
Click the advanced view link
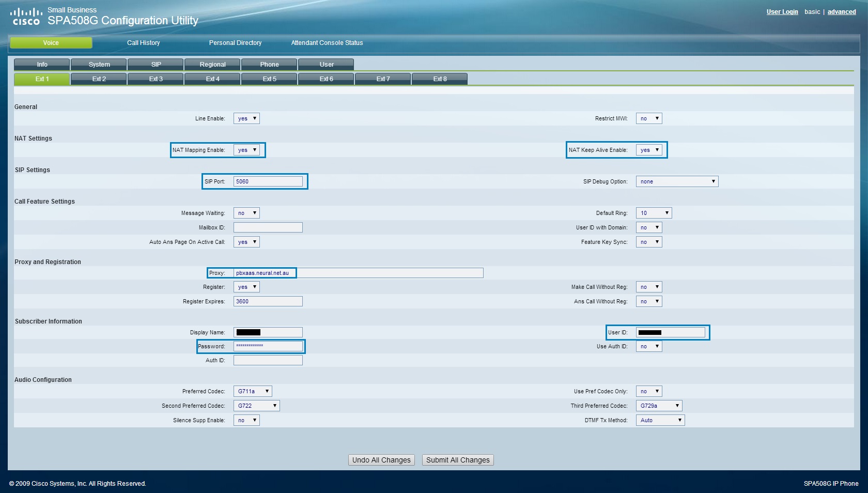click(x=842, y=12)
